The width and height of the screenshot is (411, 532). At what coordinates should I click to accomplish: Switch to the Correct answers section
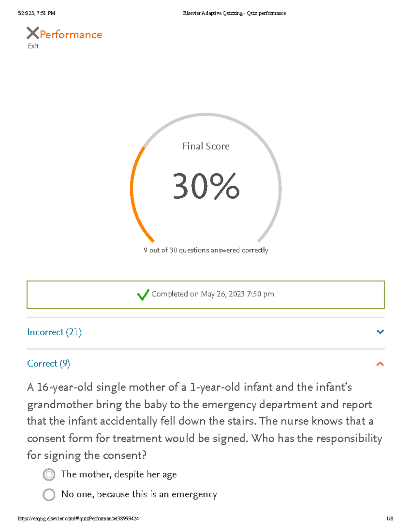[x=48, y=364]
